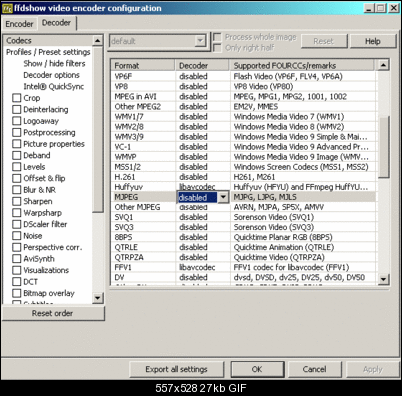The width and height of the screenshot is (402, 396).
Task: Click the Cancel button
Action: tap(314, 369)
